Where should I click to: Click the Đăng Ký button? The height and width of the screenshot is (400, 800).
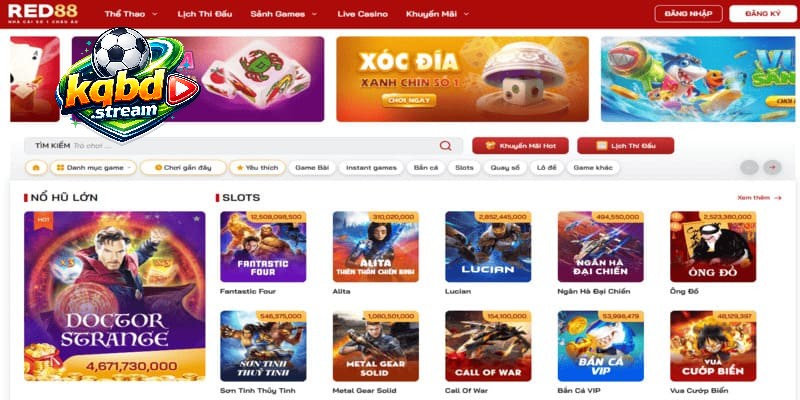[763, 14]
